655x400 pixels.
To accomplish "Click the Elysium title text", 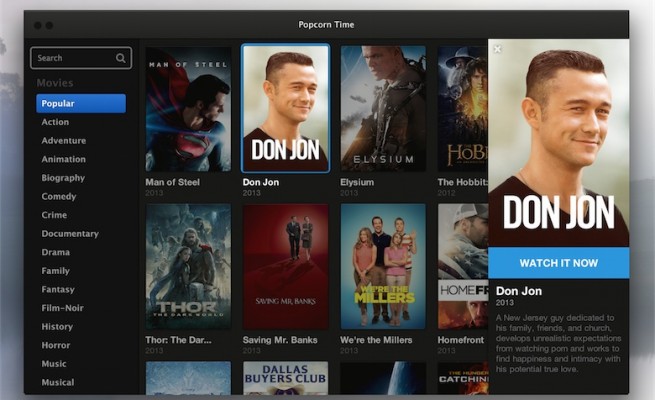I will 357,182.
